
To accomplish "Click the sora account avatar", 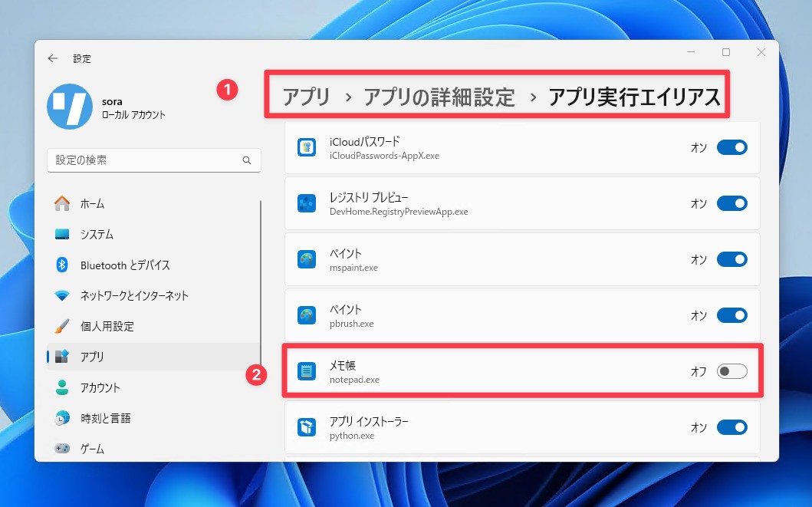I will coord(70,107).
